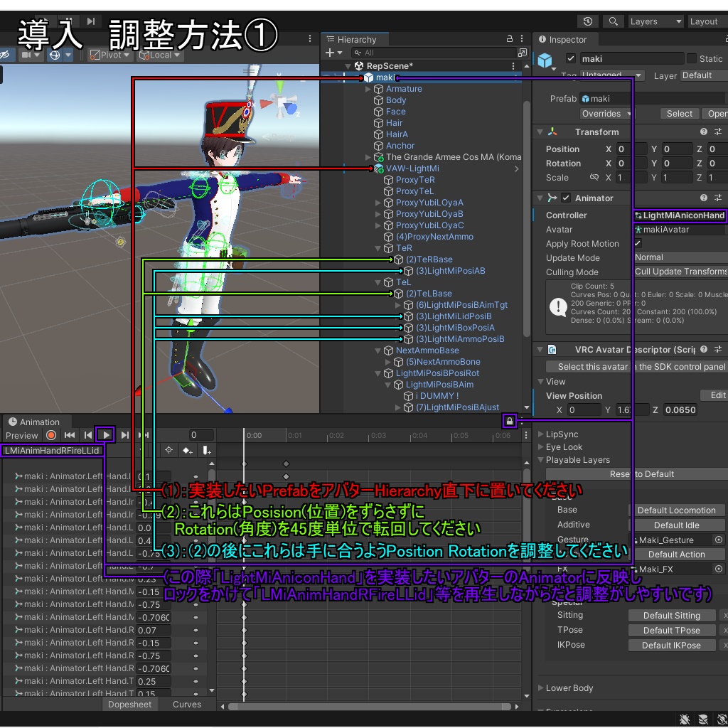Screen dimensions: 728x728
Task: Open Transform preset settings icon
Action: point(718,132)
